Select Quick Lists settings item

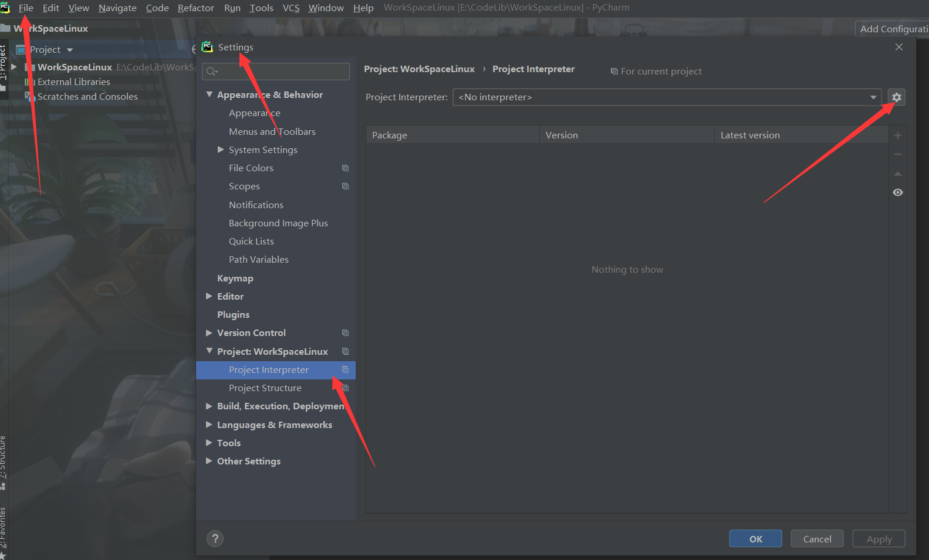pos(251,241)
